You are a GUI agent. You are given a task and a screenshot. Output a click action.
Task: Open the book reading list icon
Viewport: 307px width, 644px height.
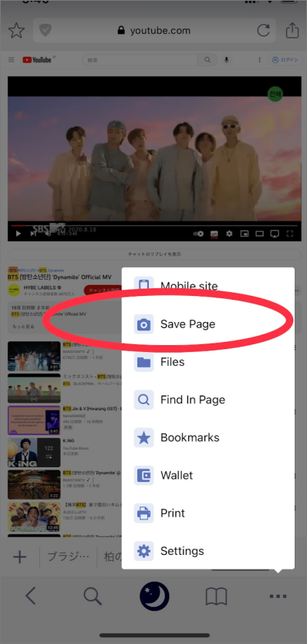point(216,596)
